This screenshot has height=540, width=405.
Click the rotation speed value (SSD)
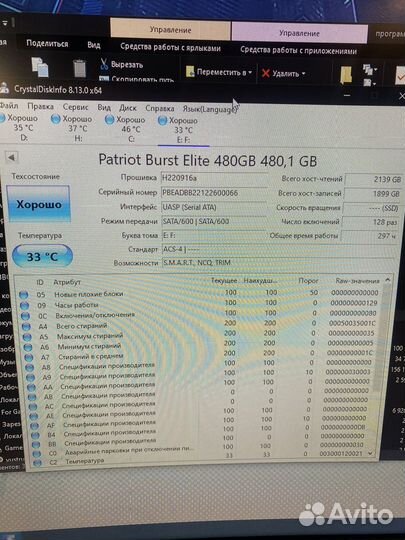(x=372, y=208)
